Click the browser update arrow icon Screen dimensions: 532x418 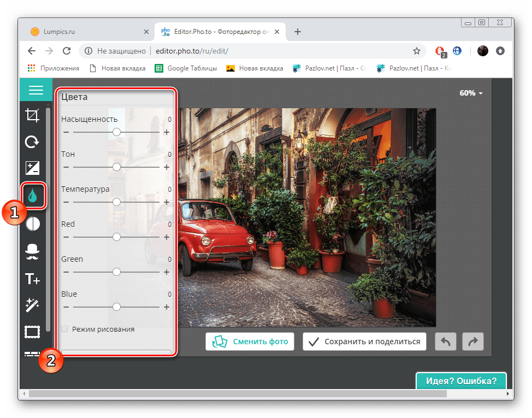[500, 51]
